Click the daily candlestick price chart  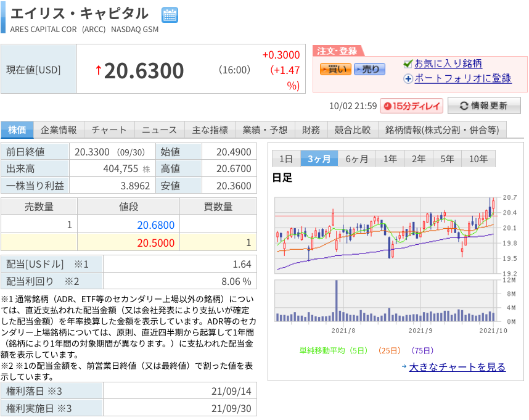pos(387,236)
